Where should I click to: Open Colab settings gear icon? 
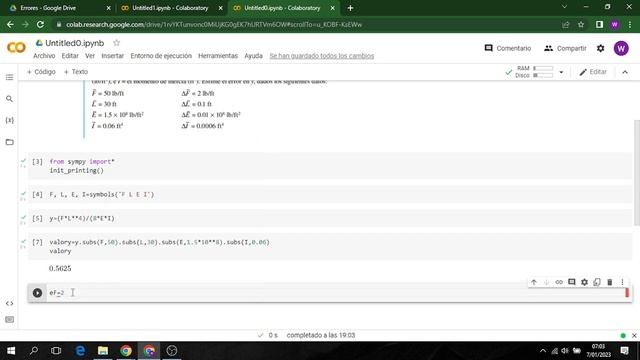point(600,48)
